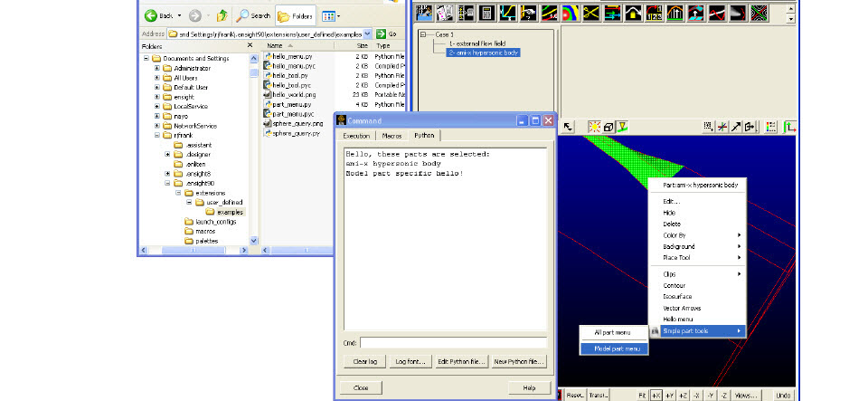Toggle the axis triad visibility icon
This screenshot has width=868, height=401.
tap(790, 127)
